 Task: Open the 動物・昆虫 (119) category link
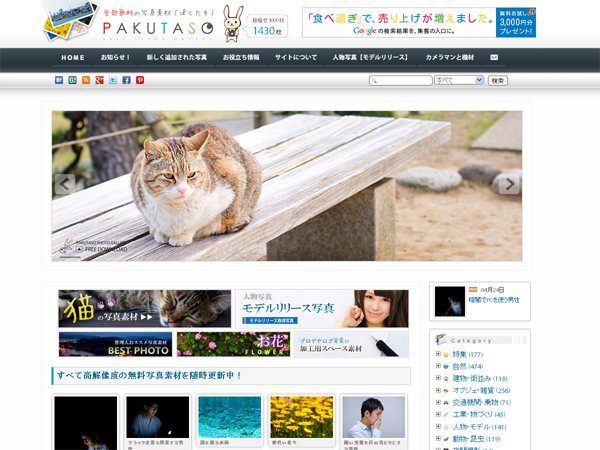476,439
